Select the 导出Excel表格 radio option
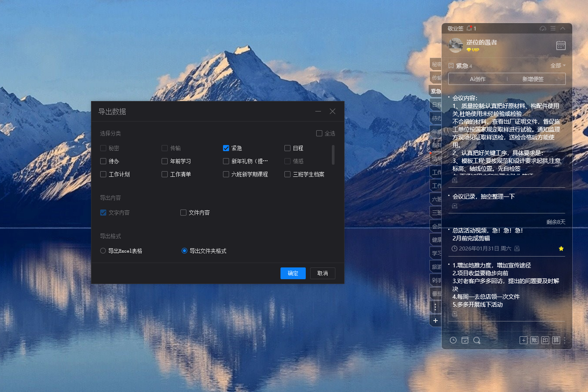588x392 pixels. 103,251
